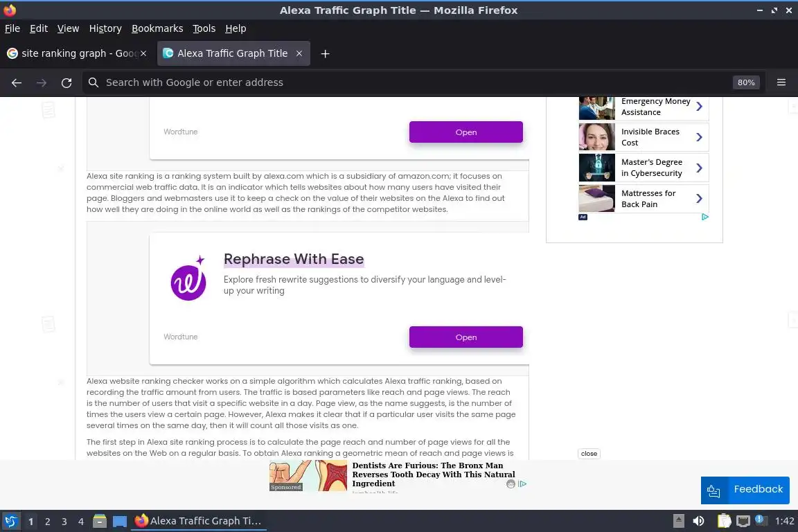Click the 1:42 clock in taskbar

[784, 521]
